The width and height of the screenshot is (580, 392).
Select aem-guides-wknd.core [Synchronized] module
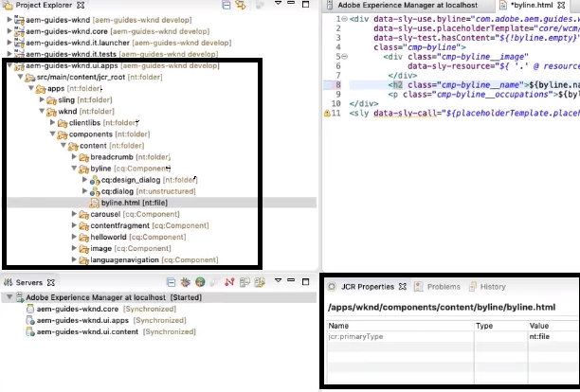click(106, 309)
